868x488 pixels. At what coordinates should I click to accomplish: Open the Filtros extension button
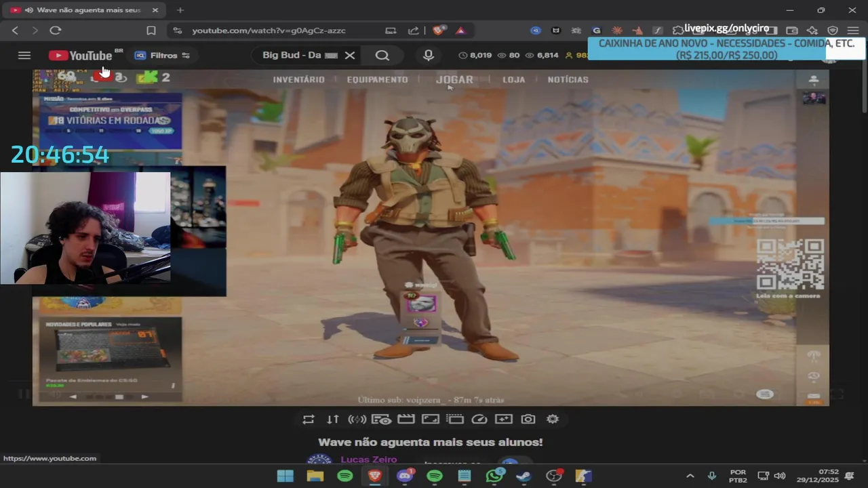162,56
